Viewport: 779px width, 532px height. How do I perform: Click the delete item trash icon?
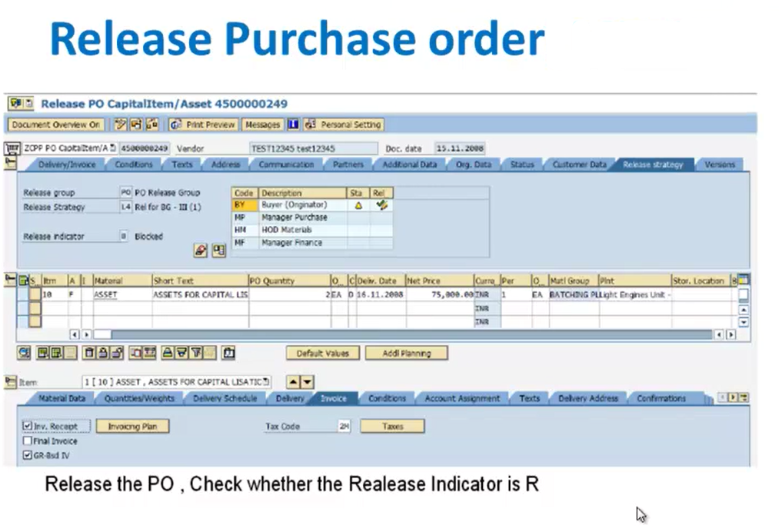(89, 353)
